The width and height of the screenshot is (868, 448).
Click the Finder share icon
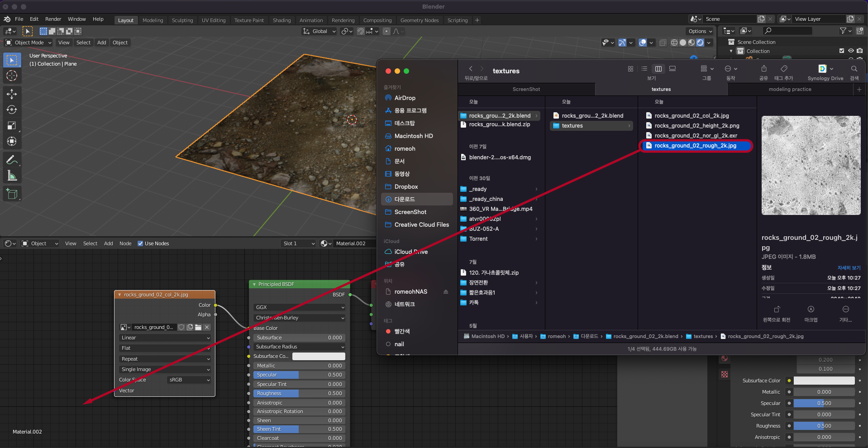(763, 69)
